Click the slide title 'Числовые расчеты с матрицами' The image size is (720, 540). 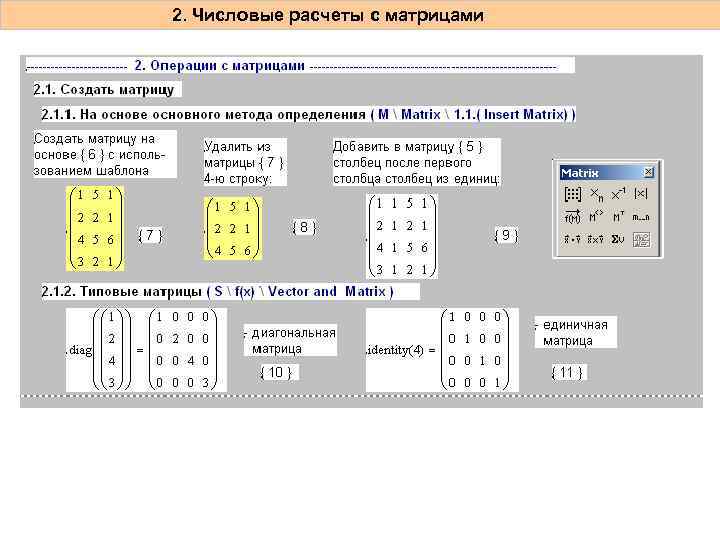point(328,15)
